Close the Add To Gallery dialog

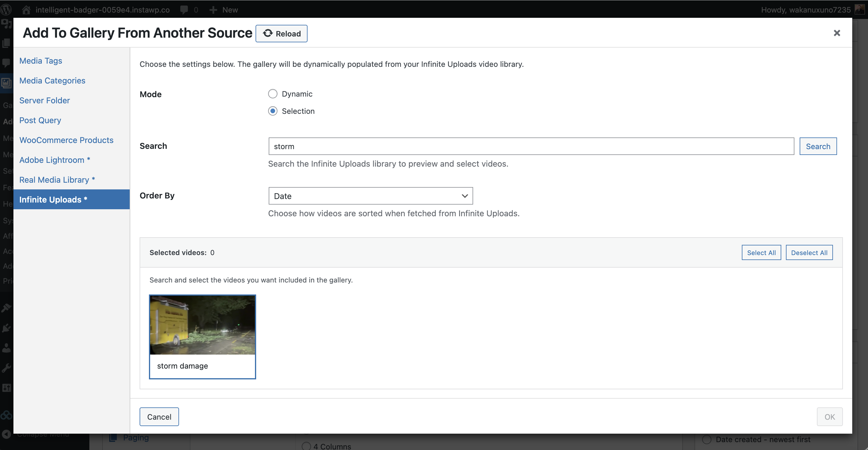[837, 33]
